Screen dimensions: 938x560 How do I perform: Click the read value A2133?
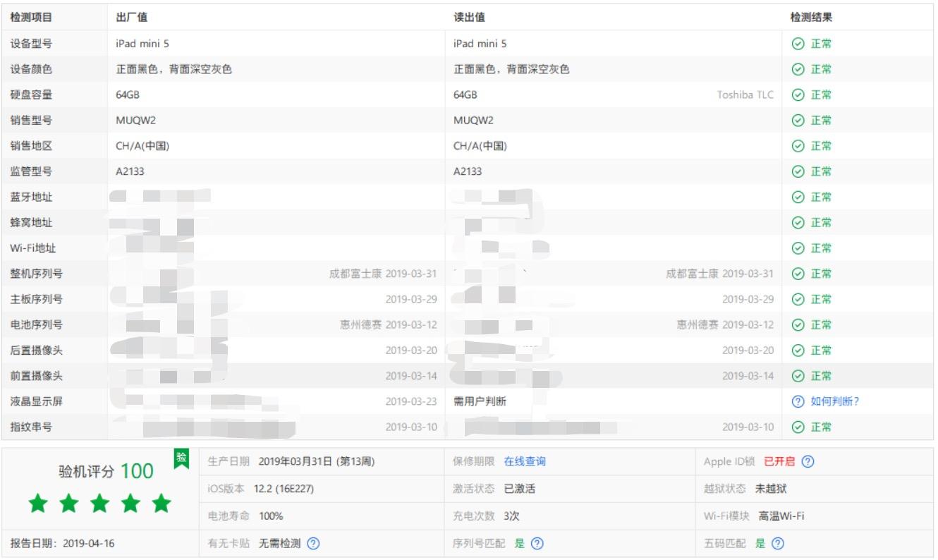click(468, 171)
